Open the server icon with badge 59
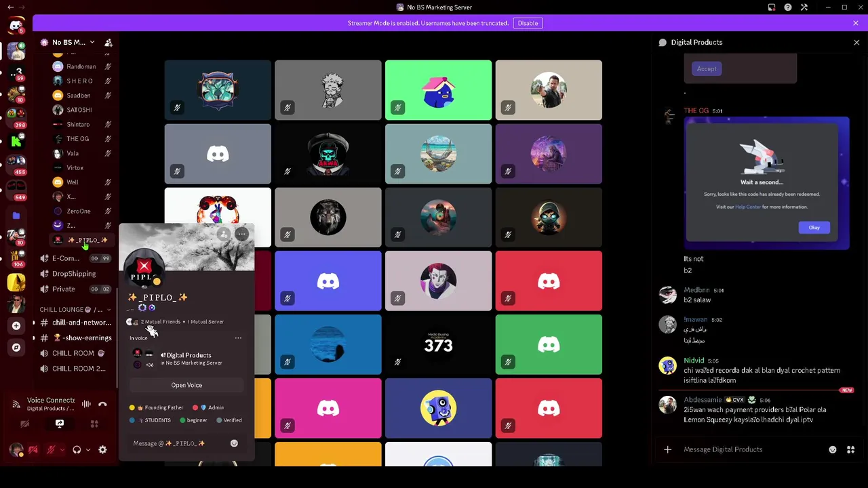Viewport: 868px width, 488px height. tap(16, 72)
